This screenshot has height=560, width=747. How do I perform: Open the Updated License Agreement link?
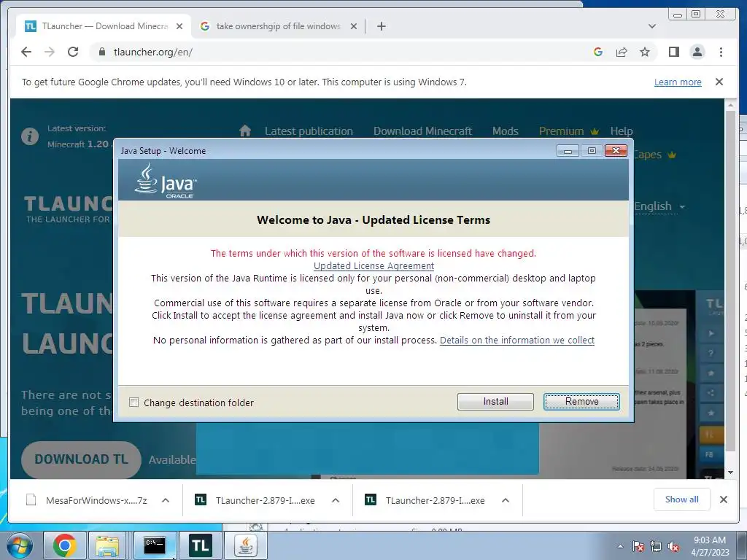(x=373, y=265)
